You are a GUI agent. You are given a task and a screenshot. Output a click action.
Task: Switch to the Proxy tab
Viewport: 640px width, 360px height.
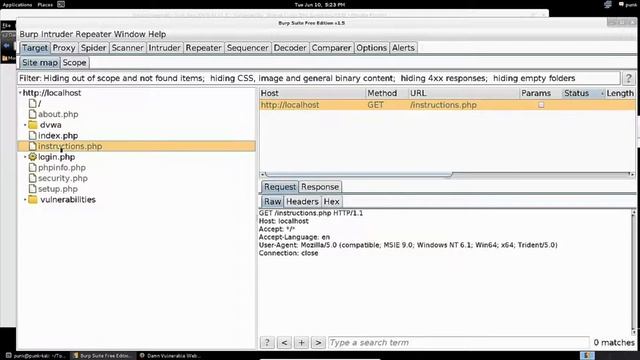(x=64, y=48)
